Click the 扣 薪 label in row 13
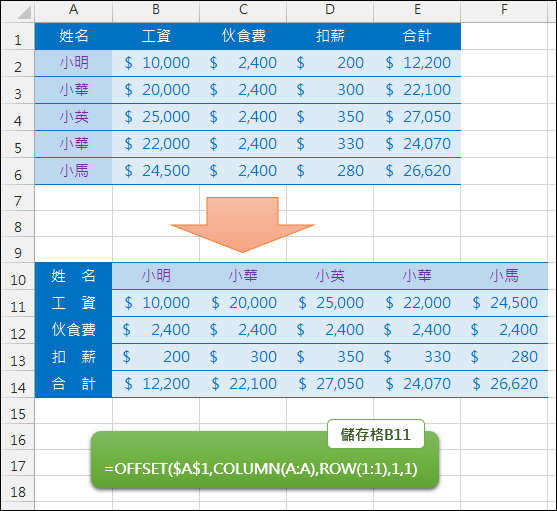Image resolution: width=557 pixels, height=511 pixels. click(74, 357)
